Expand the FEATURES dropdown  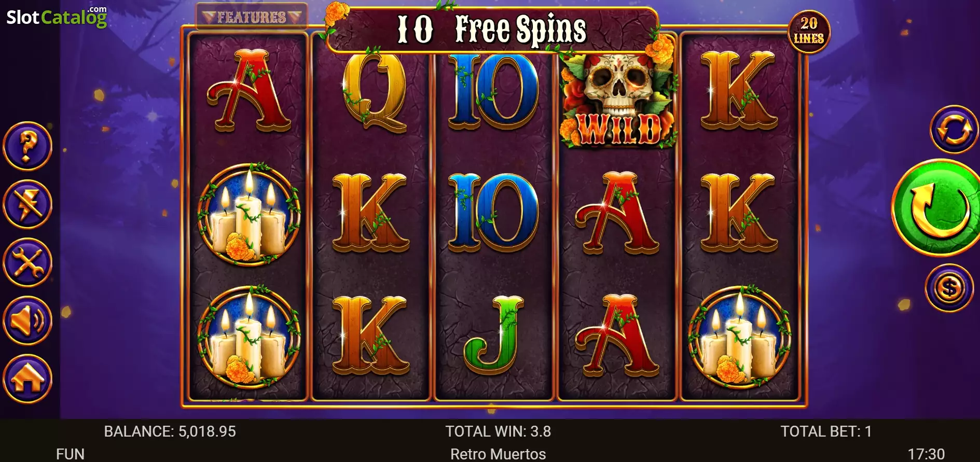click(x=252, y=17)
